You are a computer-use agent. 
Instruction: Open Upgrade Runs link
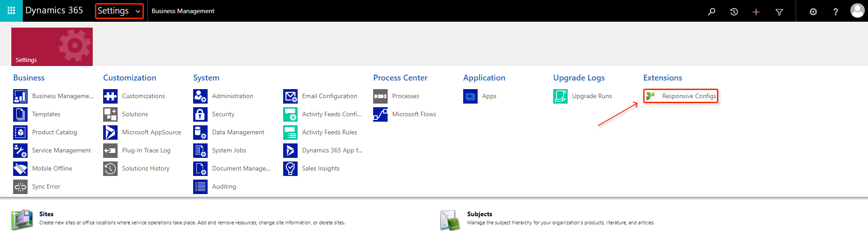[x=583, y=96]
